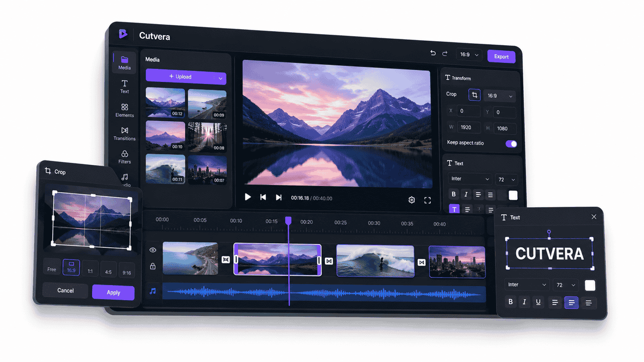Select the 4:5 crop ratio

pyautogui.click(x=108, y=270)
